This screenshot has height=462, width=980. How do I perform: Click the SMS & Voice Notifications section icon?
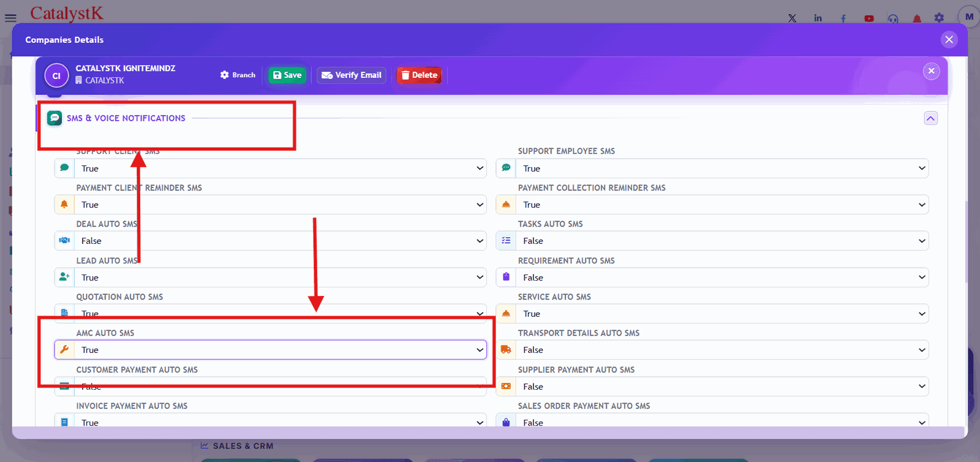tap(55, 118)
